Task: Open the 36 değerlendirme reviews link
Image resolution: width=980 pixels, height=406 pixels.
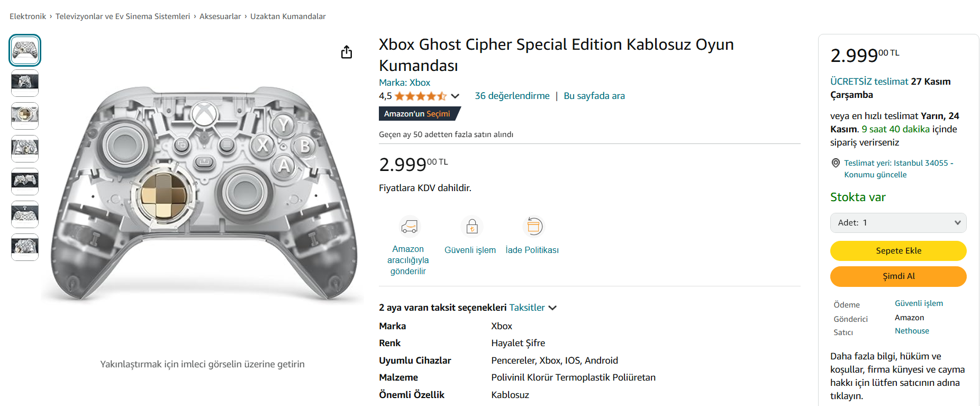Action: (x=512, y=96)
